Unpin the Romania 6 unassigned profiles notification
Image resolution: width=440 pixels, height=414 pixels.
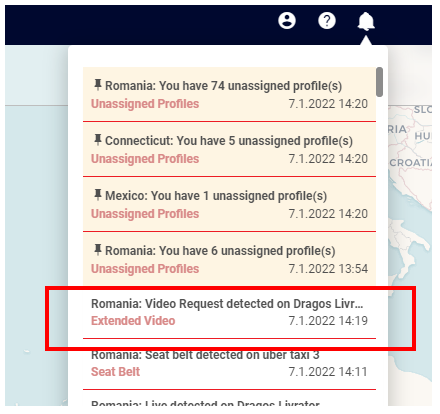click(x=98, y=250)
